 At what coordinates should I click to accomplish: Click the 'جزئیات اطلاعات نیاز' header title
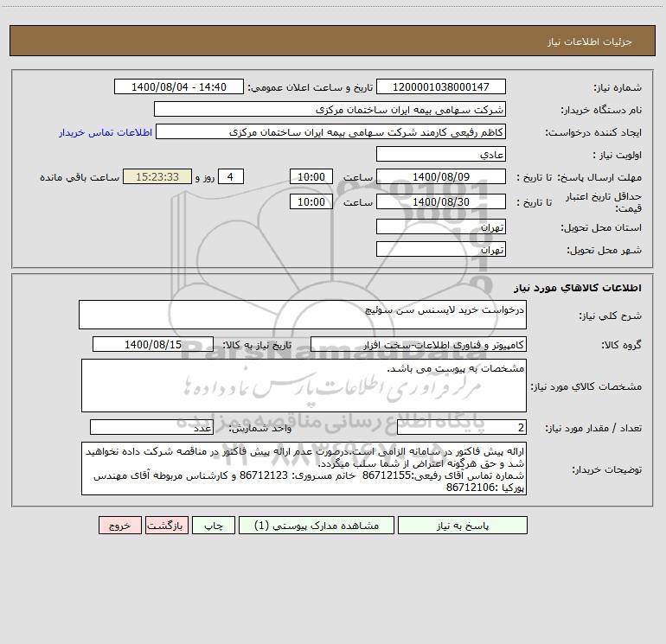point(590,41)
